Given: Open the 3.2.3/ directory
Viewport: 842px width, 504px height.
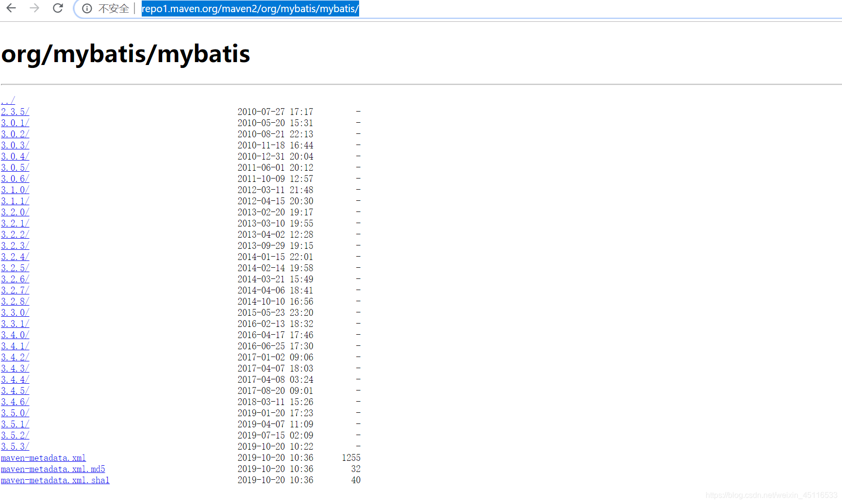Looking at the screenshot, I should click(15, 245).
